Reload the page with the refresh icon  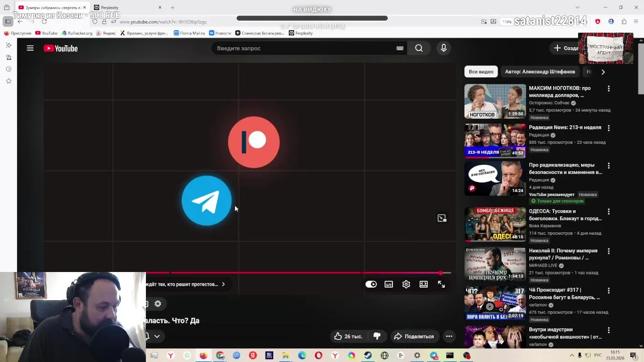pyautogui.click(x=44, y=22)
